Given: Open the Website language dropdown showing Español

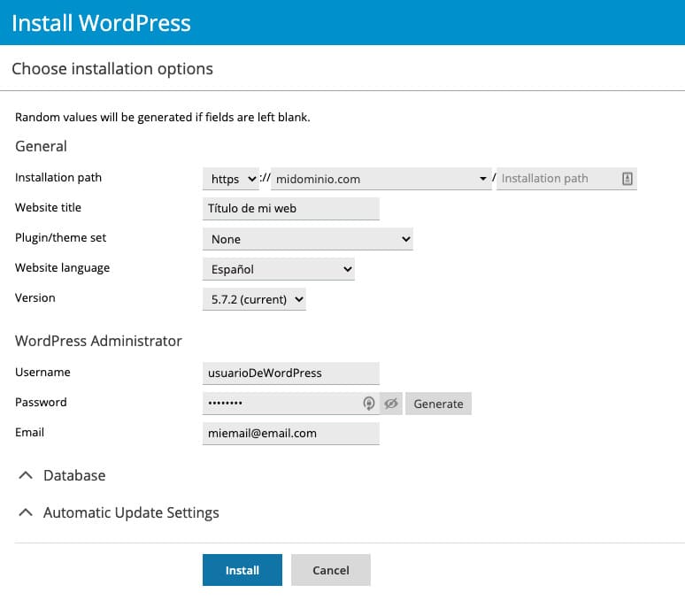Looking at the screenshot, I should (278, 269).
